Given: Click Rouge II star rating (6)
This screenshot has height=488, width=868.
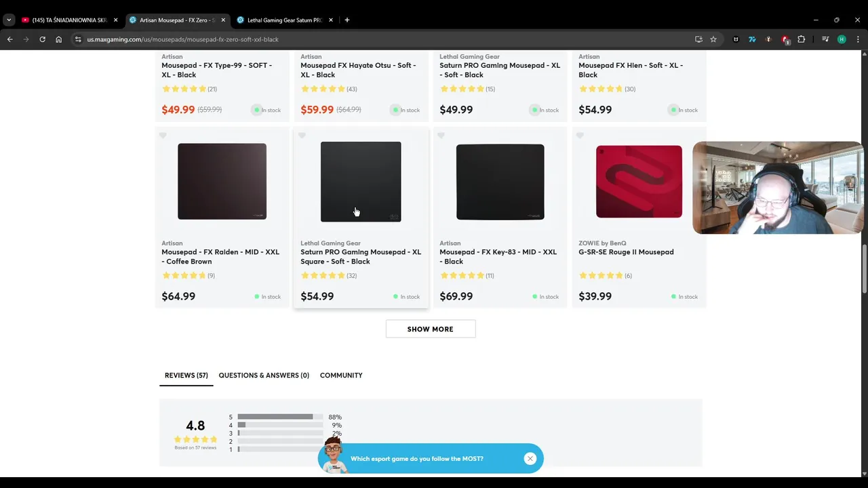Looking at the screenshot, I should 606,275.
